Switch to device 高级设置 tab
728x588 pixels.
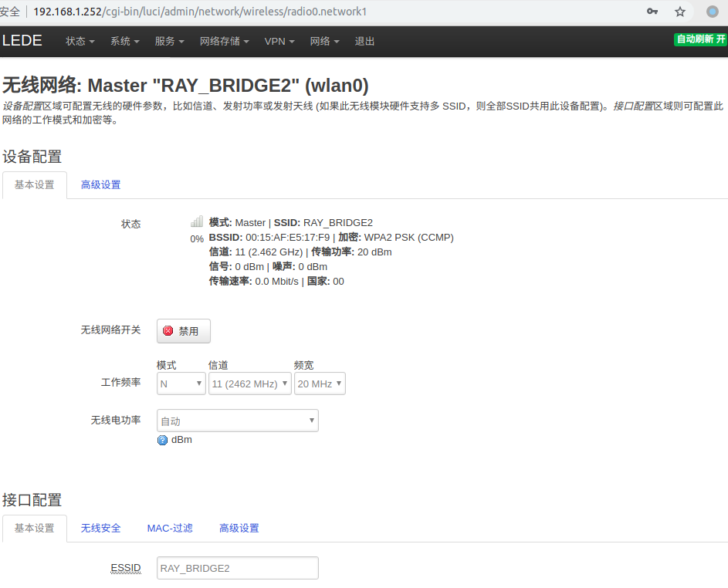(x=100, y=185)
